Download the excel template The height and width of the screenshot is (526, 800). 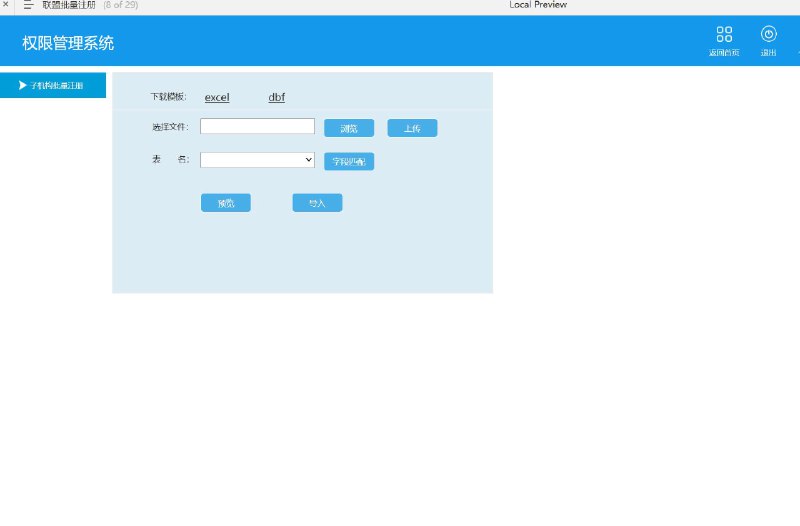click(x=217, y=97)
